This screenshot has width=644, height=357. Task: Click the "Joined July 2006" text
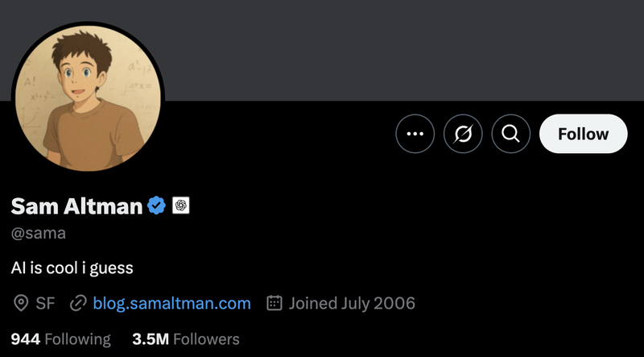click(x=352, y=304)
